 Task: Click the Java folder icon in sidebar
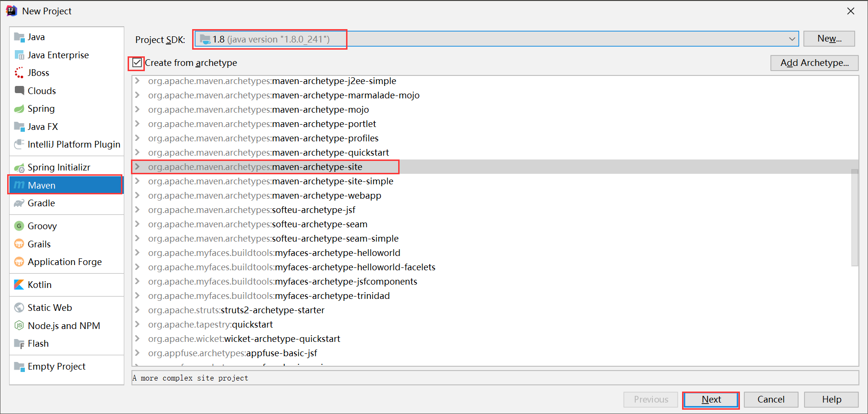click(x=19, y=37)
